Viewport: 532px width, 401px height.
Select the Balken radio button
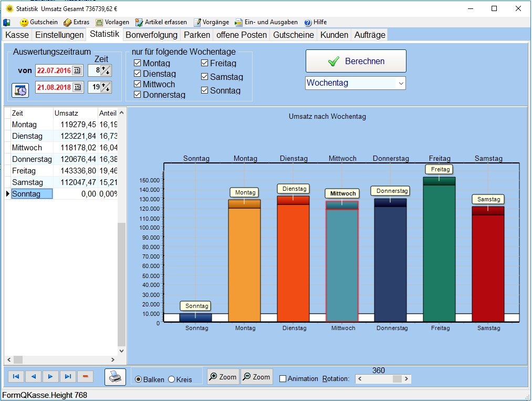(139, 379)
